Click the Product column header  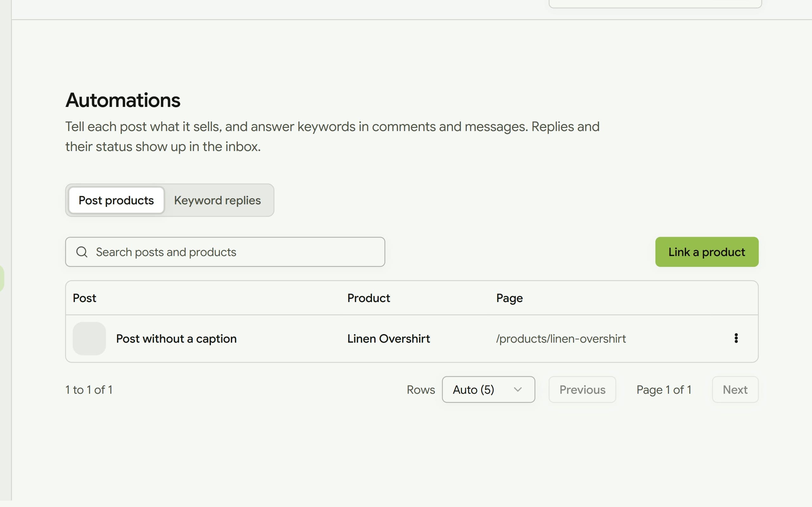(x=369, y=298)
